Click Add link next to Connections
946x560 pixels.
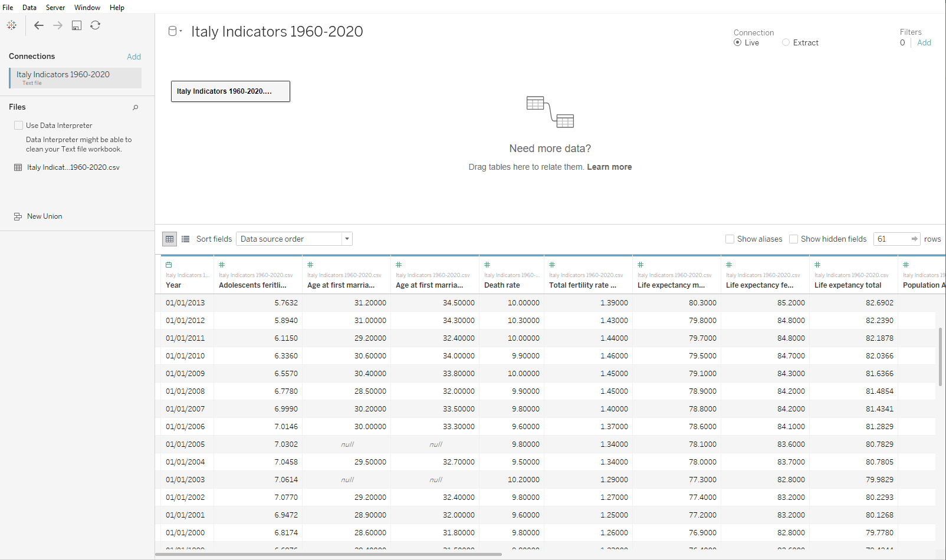coord(134,57)
